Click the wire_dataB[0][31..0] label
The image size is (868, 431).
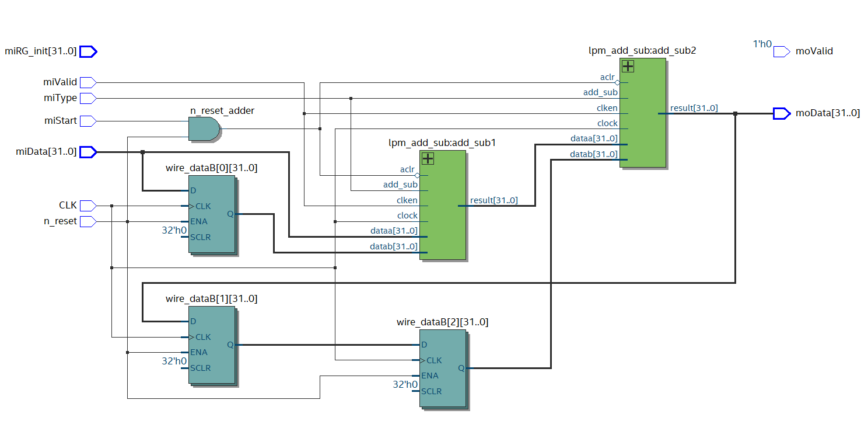pyautogui.click(x=212, y=168)
